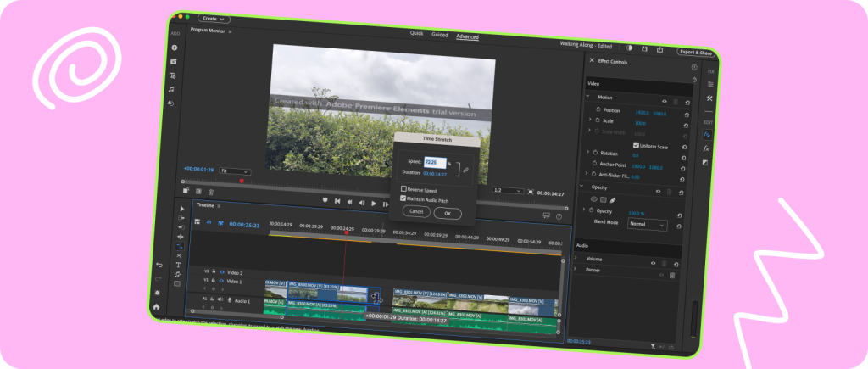Image resolution: width=868 pixels, height=369 pixels.
Task: Click the Play button
Action: pyautogui.click(x=374, y=204)
